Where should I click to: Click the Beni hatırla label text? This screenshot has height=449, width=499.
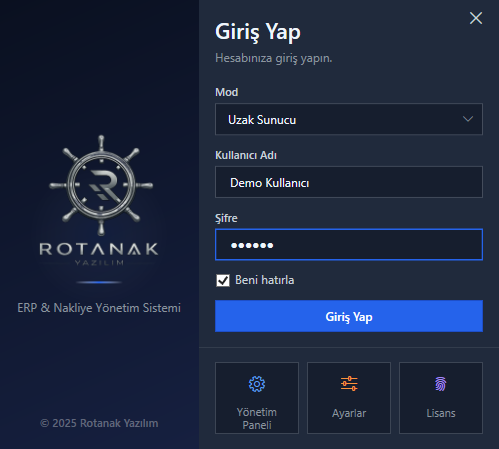point(265,280)
